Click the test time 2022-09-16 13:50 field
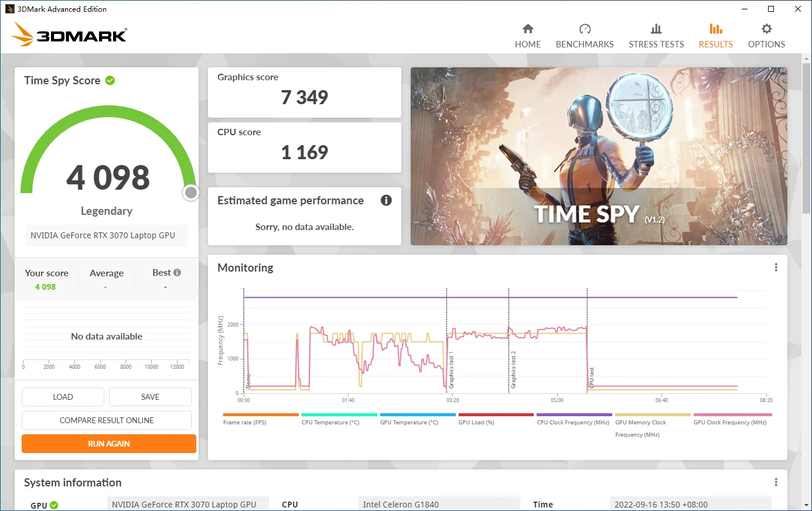Screen dimensions: 812x511 coord(691,505)
